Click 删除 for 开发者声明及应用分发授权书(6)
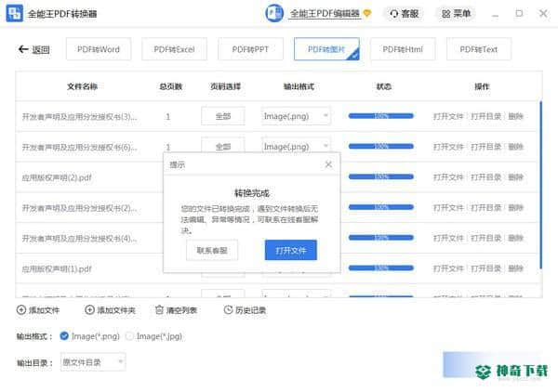This screenshot has height=392, width=558. pyautogui.click(x=515, y=147)
